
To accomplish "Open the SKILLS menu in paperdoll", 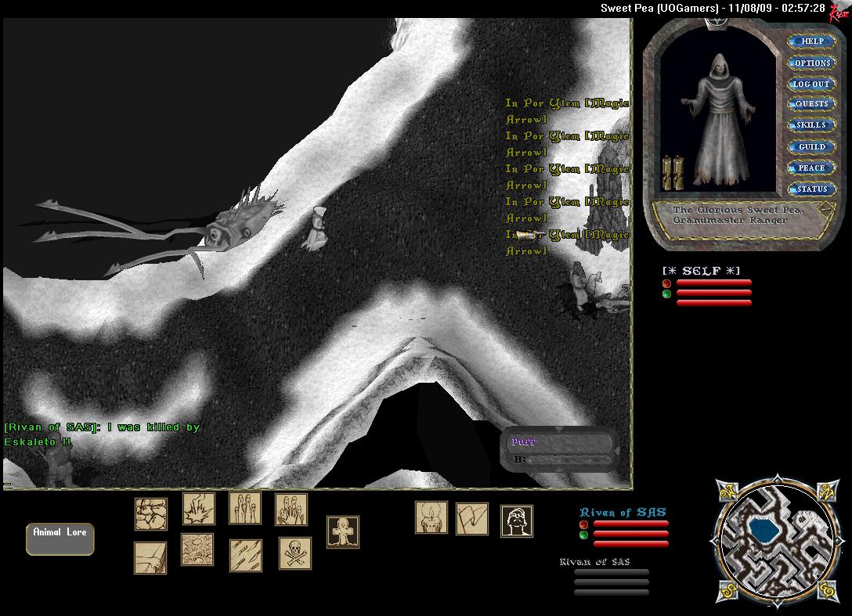I will coord(811,125).
